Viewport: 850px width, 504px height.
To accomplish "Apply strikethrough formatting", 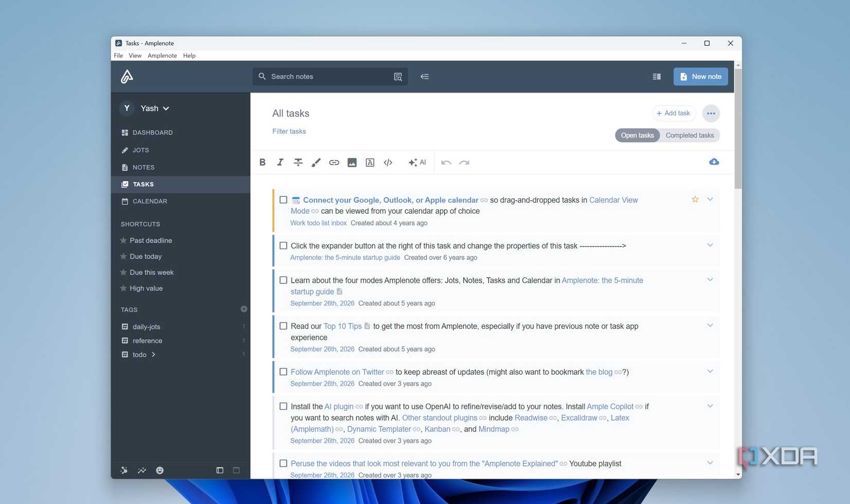I will tap(298, 162).
